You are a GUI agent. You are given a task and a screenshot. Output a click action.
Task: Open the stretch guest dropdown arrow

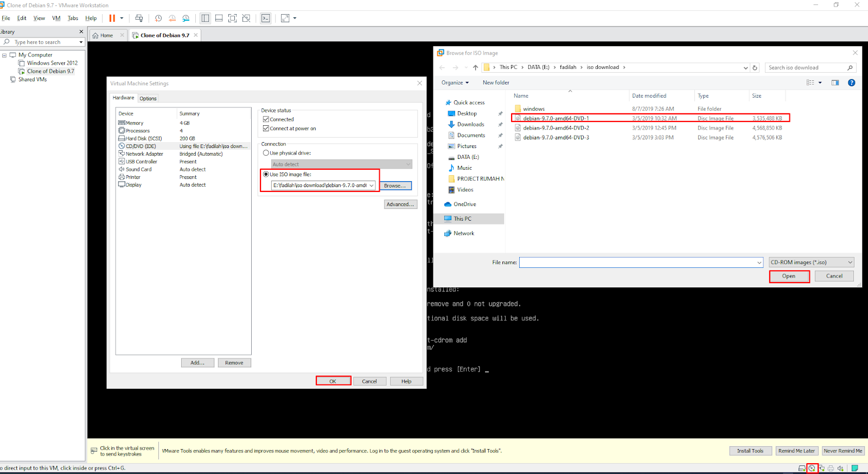pyautogui.click(x=295, y=18)
